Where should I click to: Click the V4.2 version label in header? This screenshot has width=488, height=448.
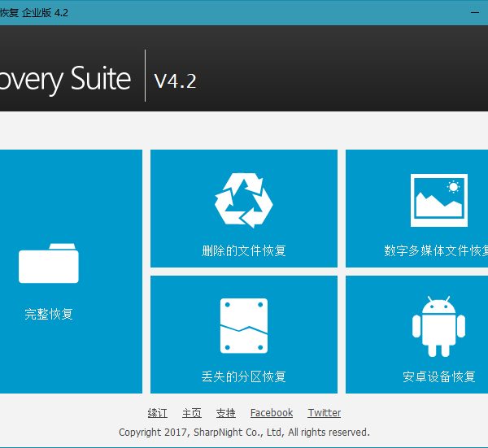coord(175,80)
